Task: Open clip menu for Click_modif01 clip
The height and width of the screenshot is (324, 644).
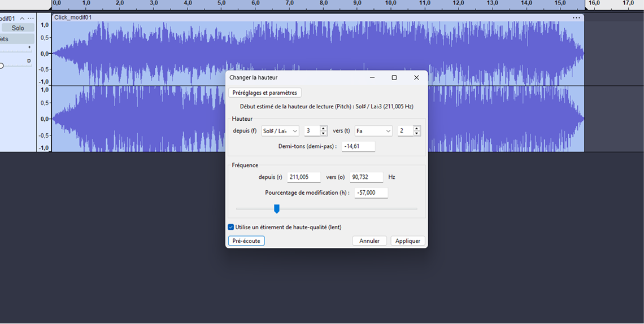Action: click(x=576, y=17)
